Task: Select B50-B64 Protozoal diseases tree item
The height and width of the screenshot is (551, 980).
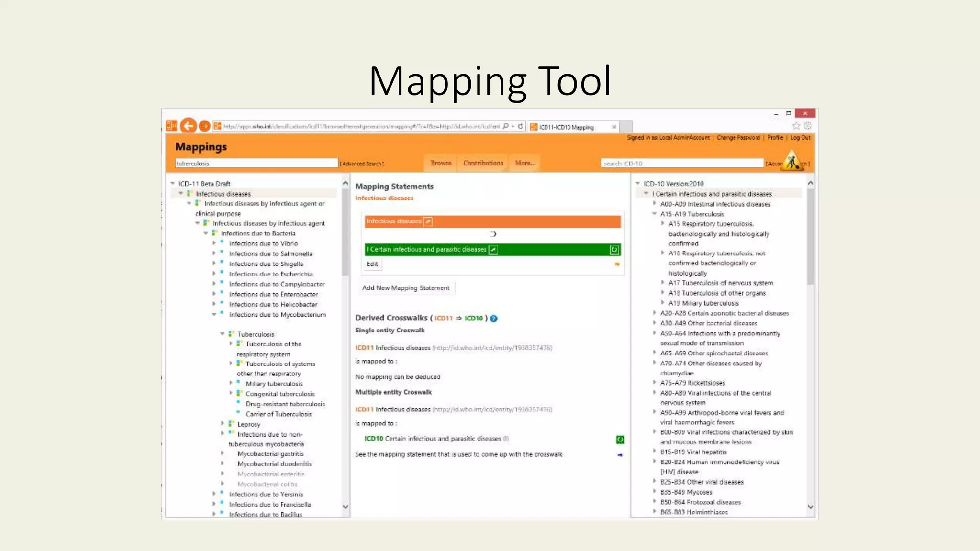Action: (701, 502)
